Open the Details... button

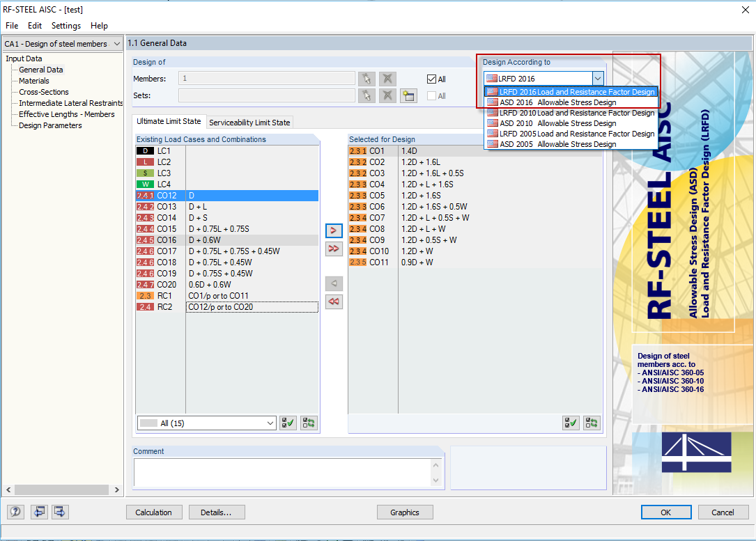tap(217, 512)
